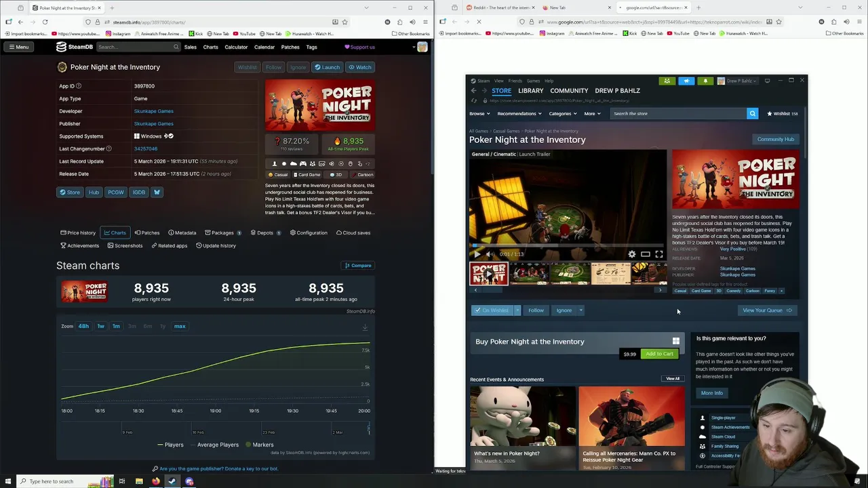
Task: Switch to Update history tab
Action: click(216, 245)
